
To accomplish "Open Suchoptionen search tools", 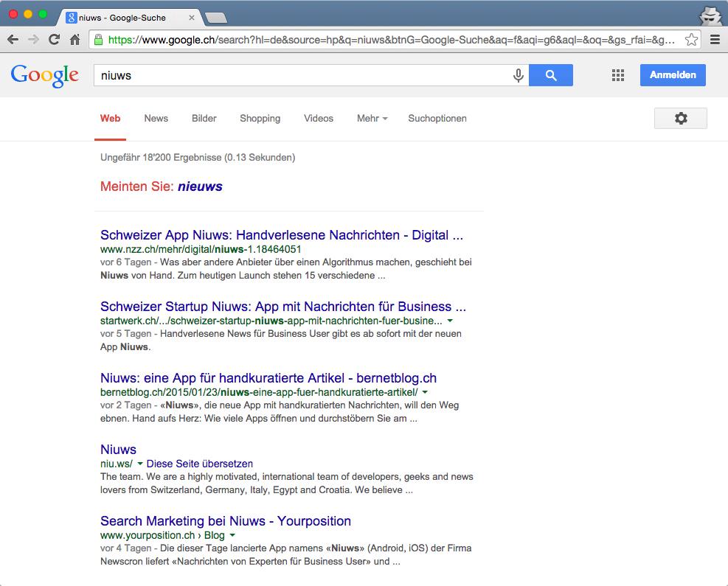I will 437,119.
